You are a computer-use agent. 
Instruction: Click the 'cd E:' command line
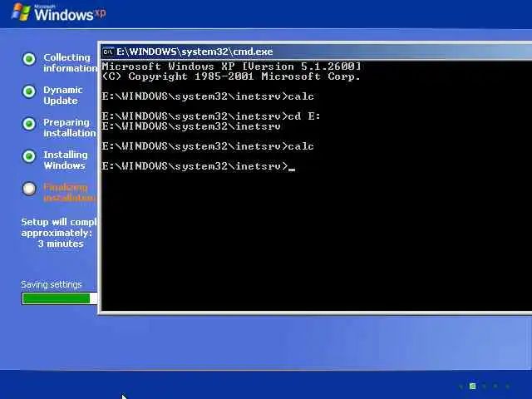coord(211,116)
